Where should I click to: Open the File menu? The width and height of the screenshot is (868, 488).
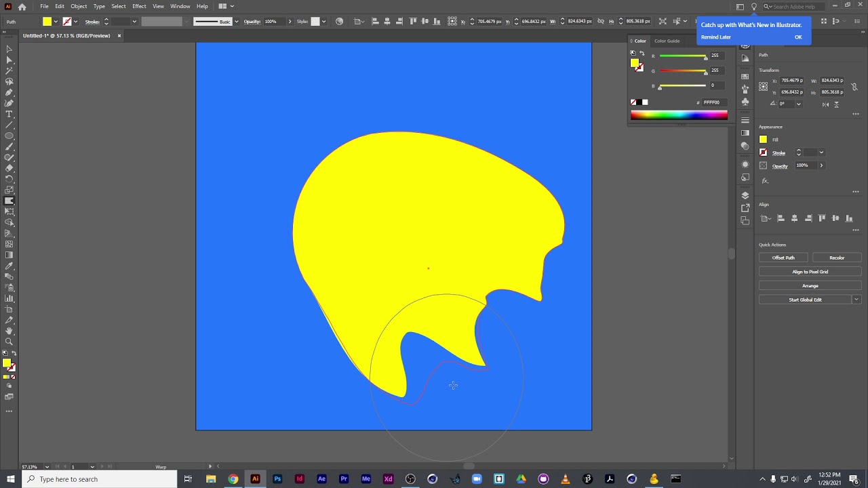(44, 6)
